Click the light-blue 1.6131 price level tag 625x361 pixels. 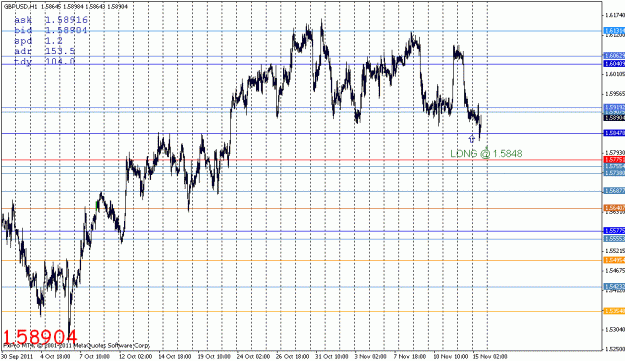click(x=614, y=31)
